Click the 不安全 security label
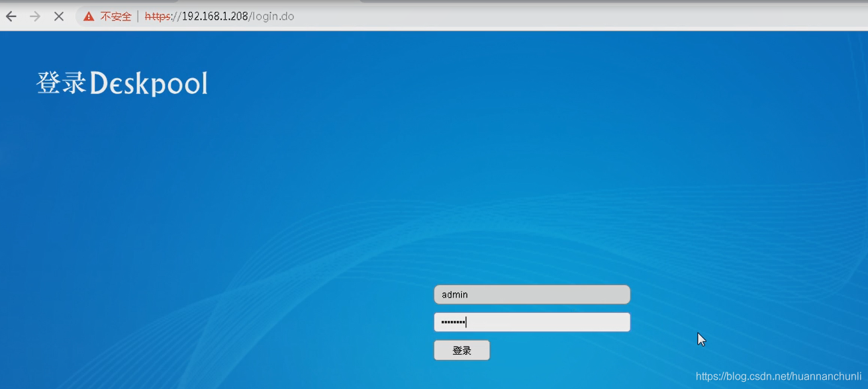Viewport: 868px width, 389px height. click(116, 17)
